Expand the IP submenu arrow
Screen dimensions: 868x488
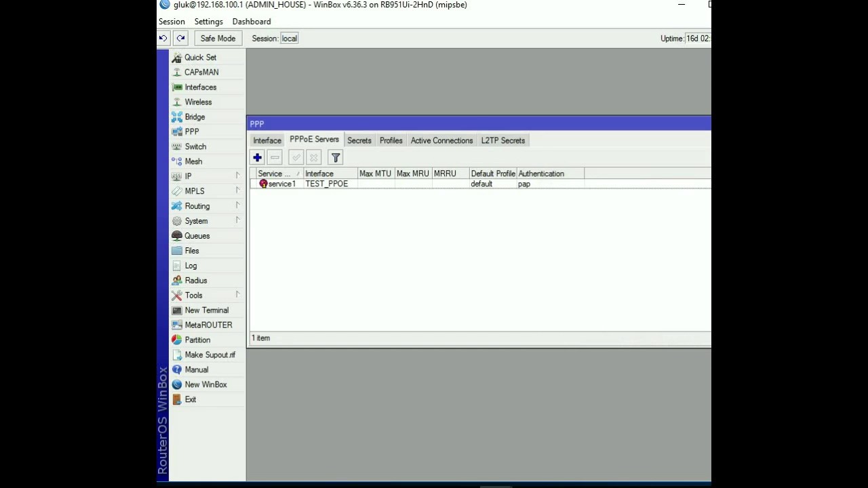(238, 176)
